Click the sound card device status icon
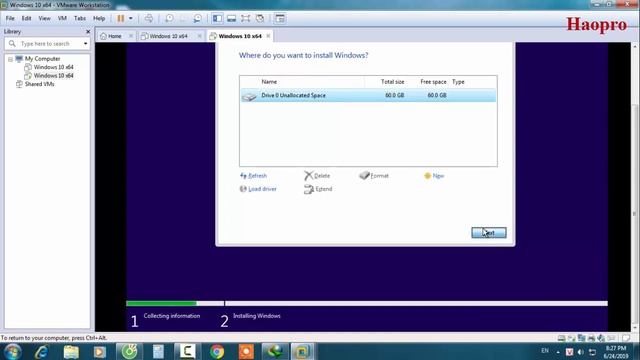The width and height of the screenshot is (640, 360). coord(601,338)
